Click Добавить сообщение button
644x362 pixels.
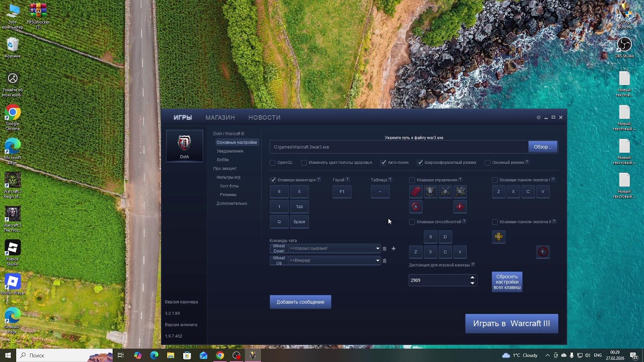point(300,302)
